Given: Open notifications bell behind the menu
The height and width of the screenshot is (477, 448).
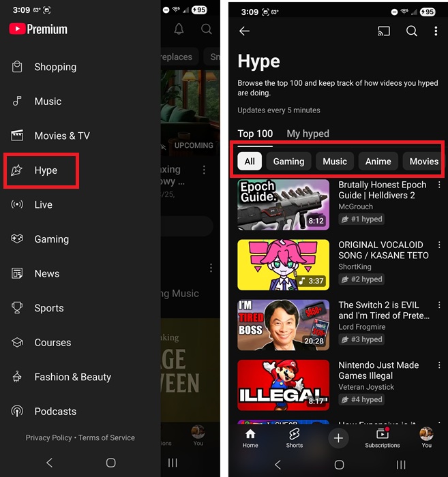Looking at the screenshot, I should [179, 29].
